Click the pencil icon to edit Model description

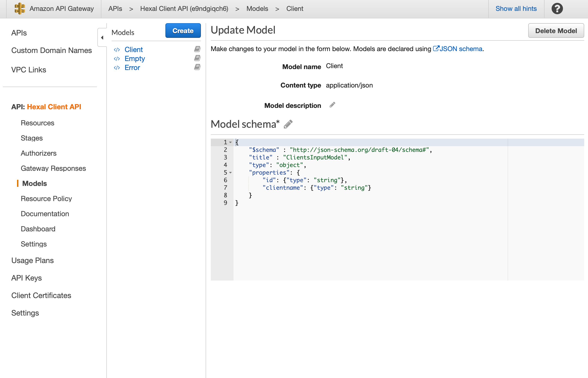(x=332, y=105)
